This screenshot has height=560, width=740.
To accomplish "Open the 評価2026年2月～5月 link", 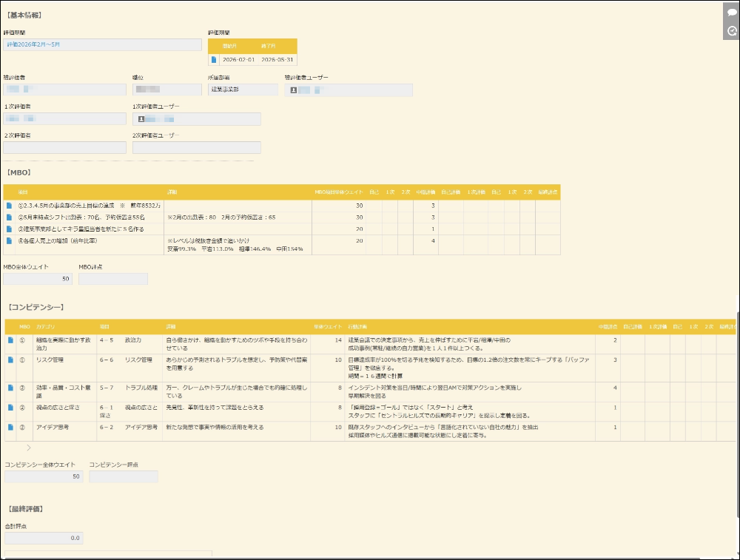I will point(33,44).
